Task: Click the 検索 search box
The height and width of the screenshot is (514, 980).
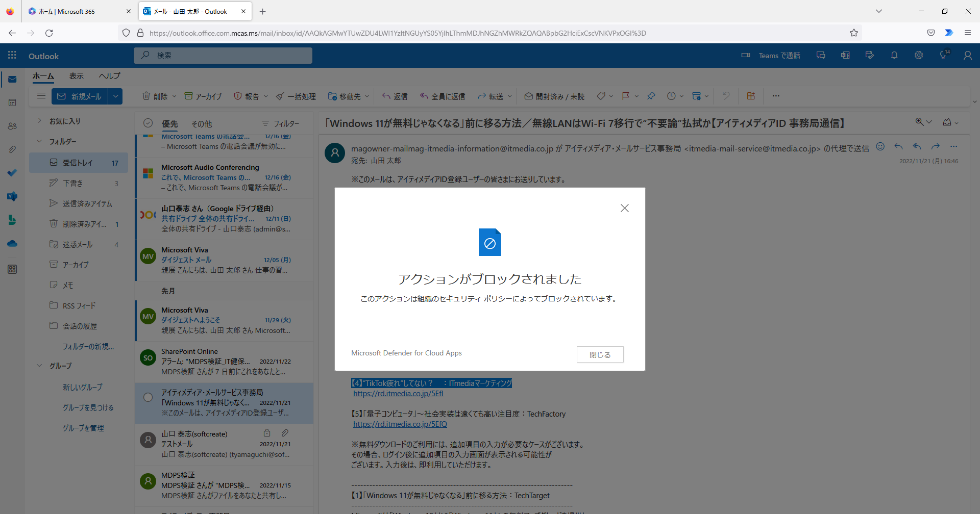Action: coord(223,55)
